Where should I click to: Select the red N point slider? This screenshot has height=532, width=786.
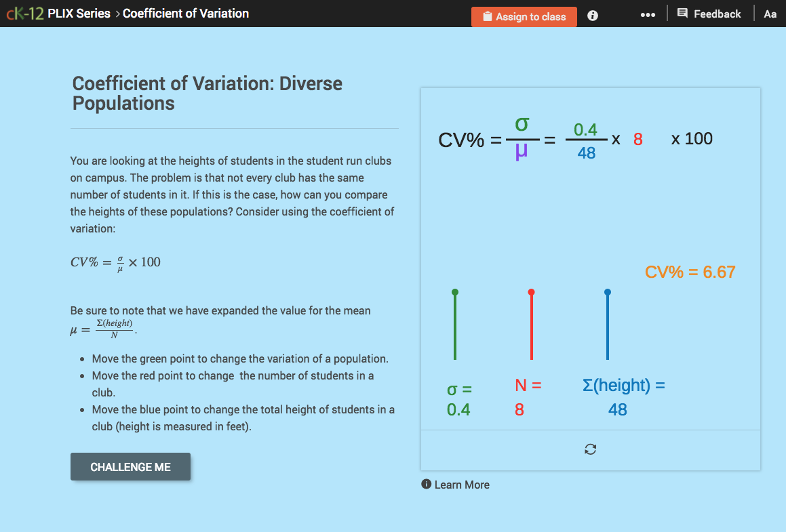[531, 293]
